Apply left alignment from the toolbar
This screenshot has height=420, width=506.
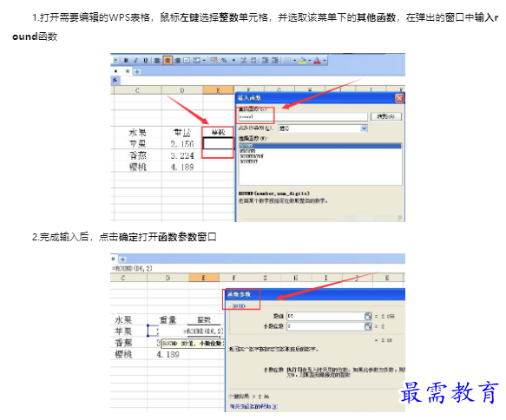click(157, 61)
